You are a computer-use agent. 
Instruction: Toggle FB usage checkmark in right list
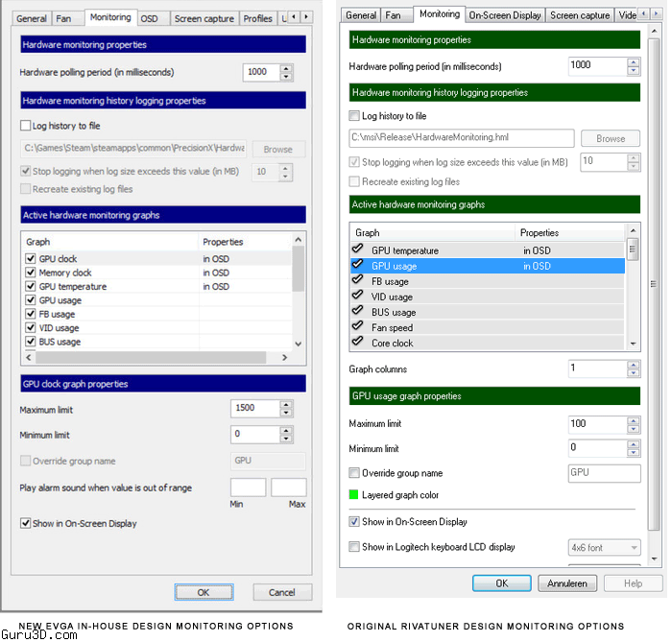(357, 281)
